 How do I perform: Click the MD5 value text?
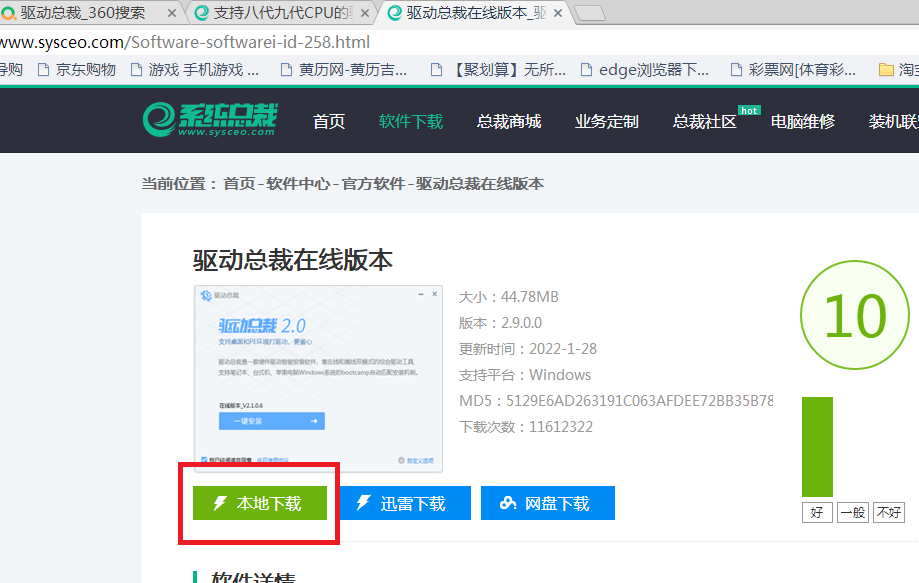click(x=639, y=401)
